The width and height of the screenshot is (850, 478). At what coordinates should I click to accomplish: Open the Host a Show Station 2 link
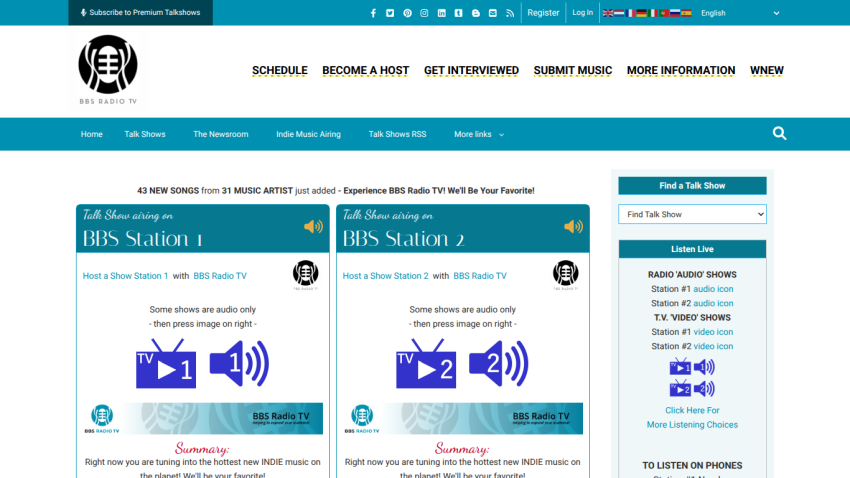385,276
